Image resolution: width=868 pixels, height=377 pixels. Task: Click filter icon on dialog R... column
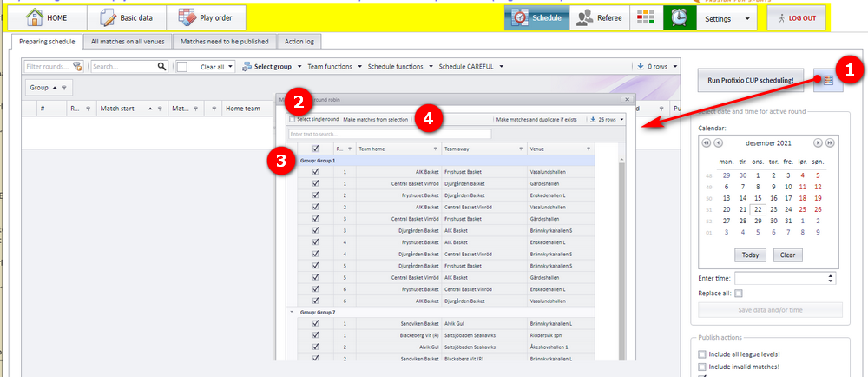coord(349,149)
